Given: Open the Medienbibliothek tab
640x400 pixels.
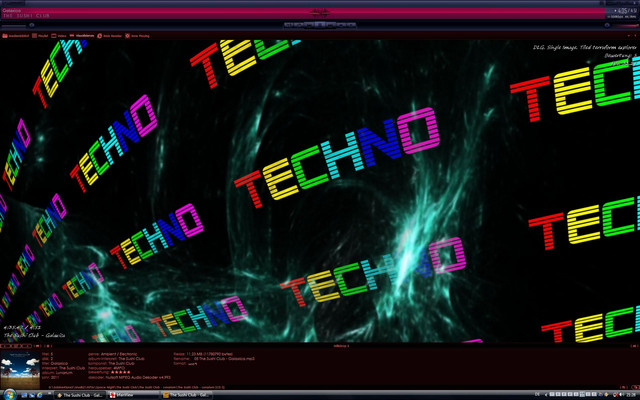Looking at the screenshot, I should (x=14, y=36).
